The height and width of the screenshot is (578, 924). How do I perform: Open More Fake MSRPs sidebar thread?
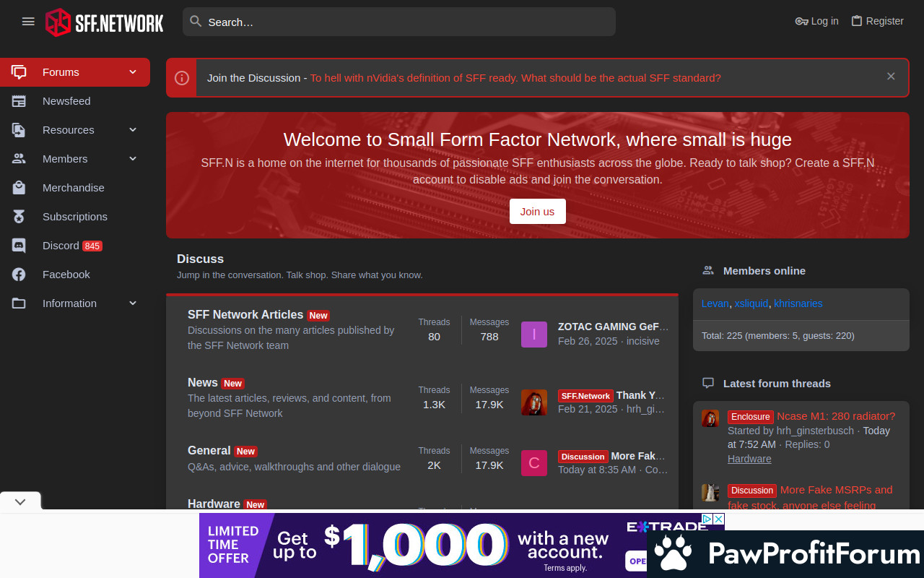[810, 497]
